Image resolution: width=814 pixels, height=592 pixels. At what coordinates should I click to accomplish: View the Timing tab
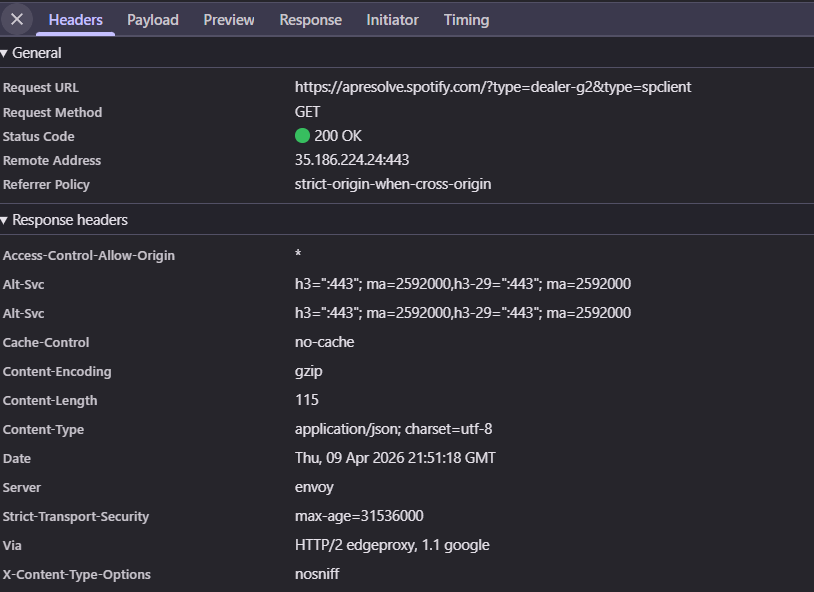pyautogui.click(x=466, y=19)
